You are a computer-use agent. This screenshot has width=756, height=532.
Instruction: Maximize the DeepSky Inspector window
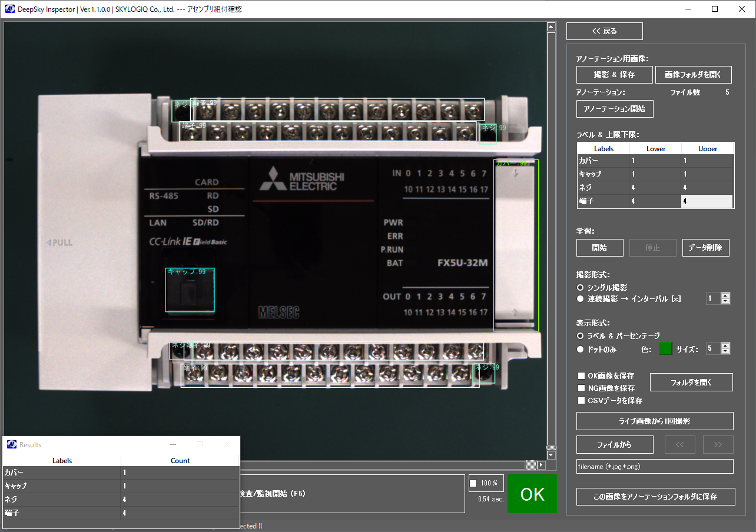tap(715, 9)
